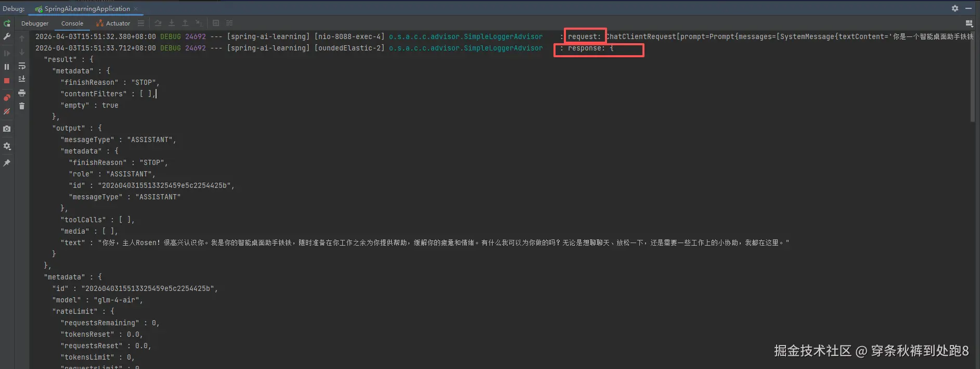The image size is (980, 369).
Task: Click the "output" : { line
Action: pyautogui.click(x=77, y=128)
